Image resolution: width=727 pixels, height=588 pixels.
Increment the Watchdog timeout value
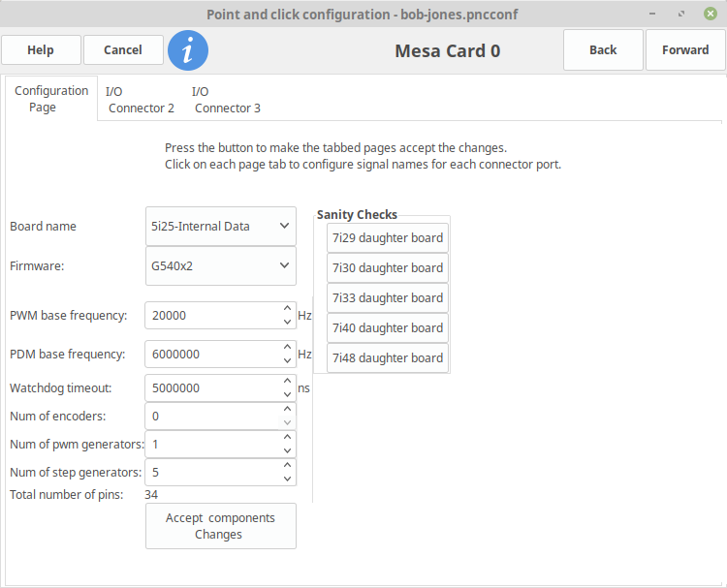pos(288,381)
